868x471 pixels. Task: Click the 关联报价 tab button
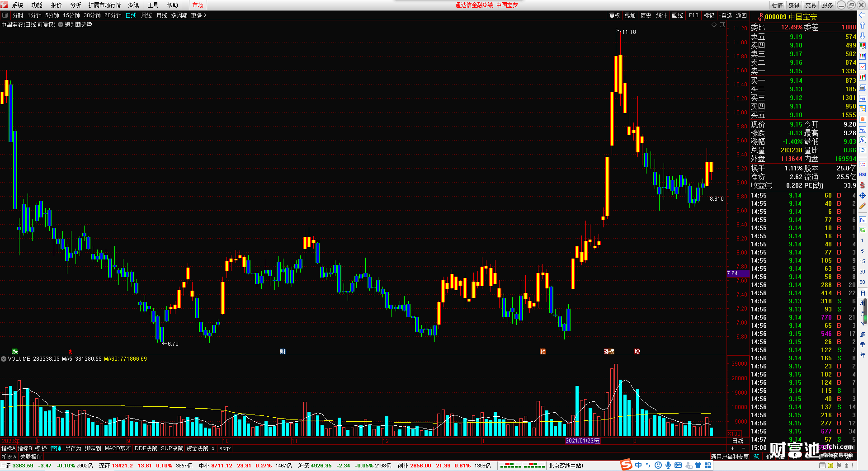coord(31,457)
